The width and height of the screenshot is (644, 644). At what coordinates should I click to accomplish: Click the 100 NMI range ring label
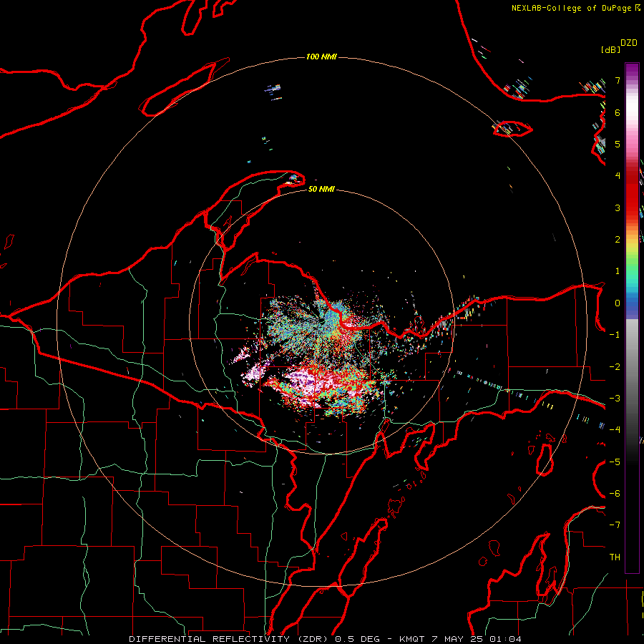321,57
